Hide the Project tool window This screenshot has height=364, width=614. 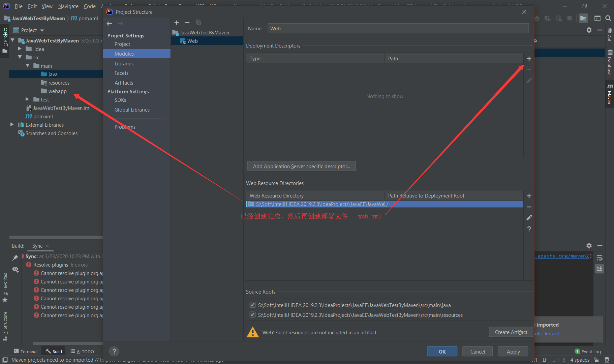coord(600,30)
